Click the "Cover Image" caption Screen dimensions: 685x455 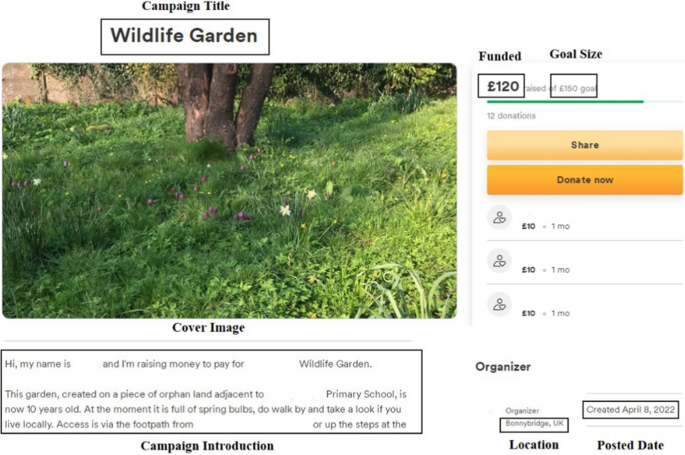click(208, 328)
